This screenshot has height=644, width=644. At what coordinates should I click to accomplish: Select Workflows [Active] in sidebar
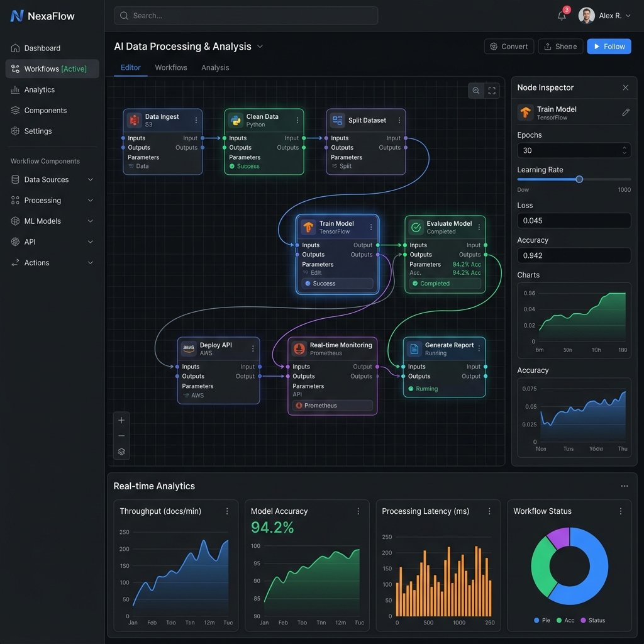coord(52,69)
